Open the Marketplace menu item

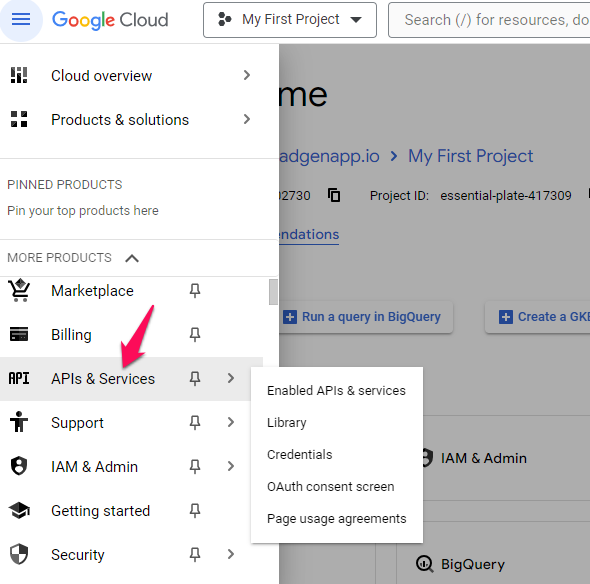(x=131, y=290)
